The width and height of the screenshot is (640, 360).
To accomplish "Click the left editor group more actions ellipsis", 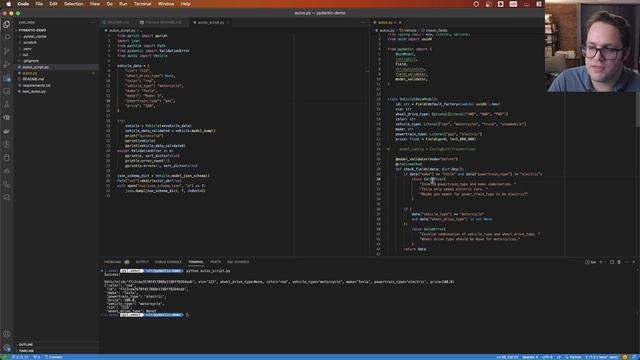I will (363, 22).
